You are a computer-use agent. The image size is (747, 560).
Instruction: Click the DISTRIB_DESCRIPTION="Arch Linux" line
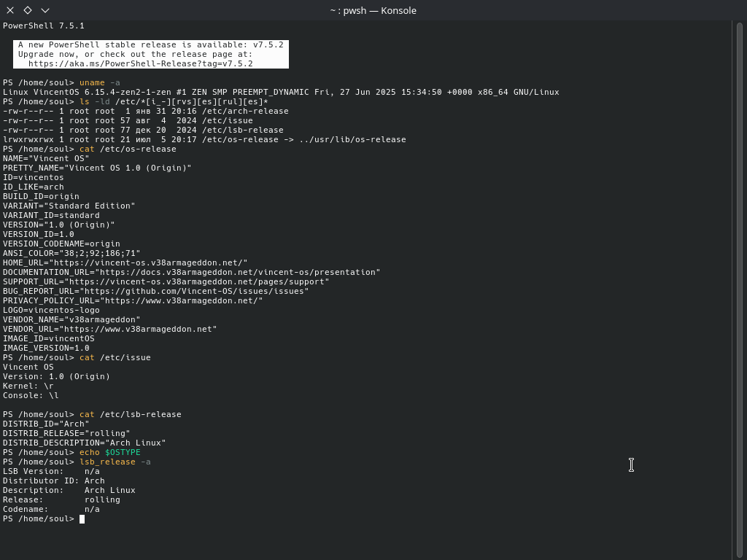click(x=85, y=444)
